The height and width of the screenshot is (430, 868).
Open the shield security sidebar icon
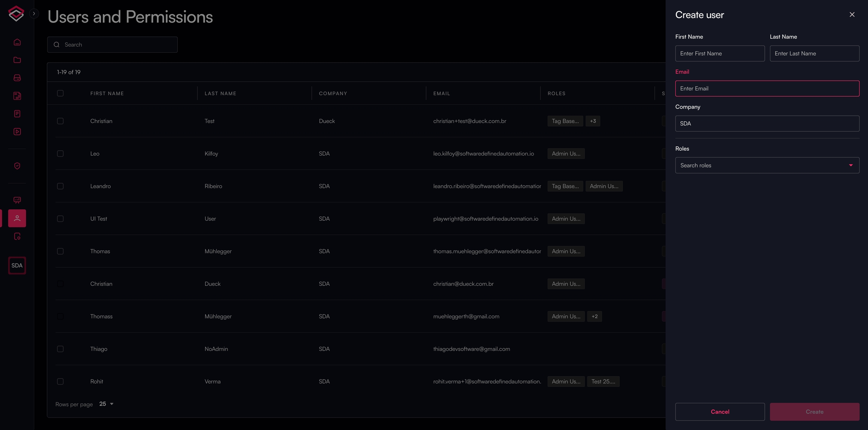(x=17, y=166)
